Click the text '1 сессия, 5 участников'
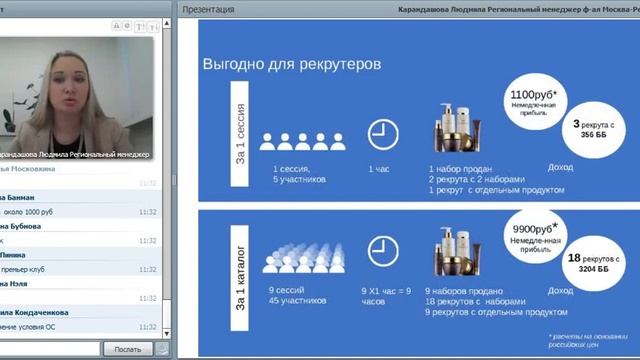This screenshot has height=360, width=640. click(x=299, y=174)
